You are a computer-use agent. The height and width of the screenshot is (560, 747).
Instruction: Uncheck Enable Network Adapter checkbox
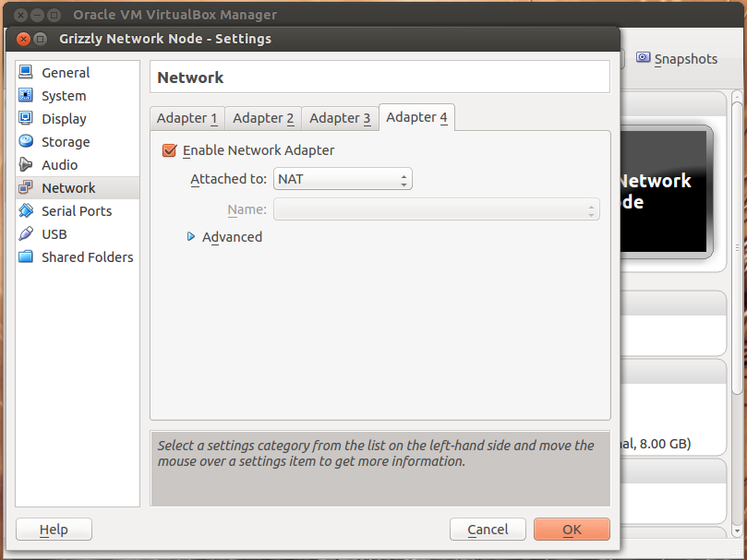pos(170,150)
